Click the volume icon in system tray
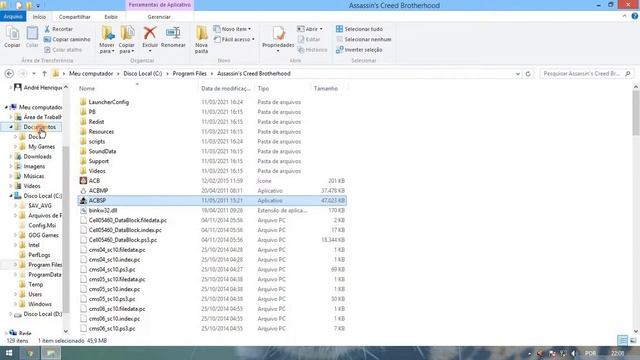This screenshot has height=360, width=640. click(x=573, y=353)
